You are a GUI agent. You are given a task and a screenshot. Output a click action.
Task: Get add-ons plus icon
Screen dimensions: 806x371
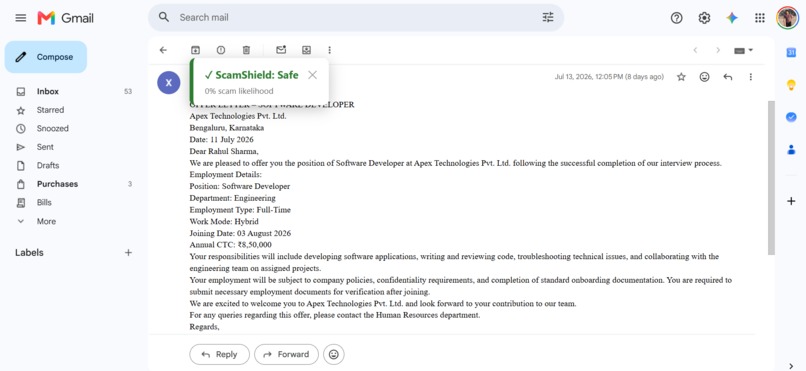[791, 201]
